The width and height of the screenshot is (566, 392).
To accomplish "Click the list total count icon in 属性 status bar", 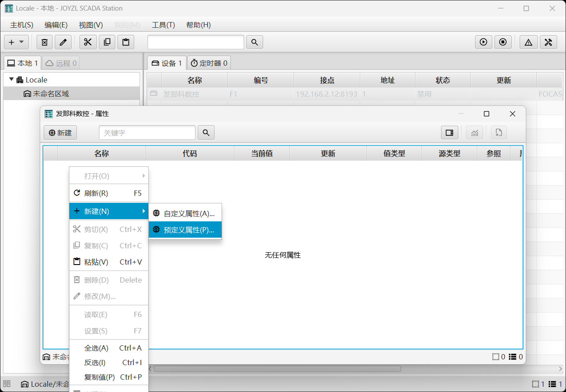I will (513, 357).
